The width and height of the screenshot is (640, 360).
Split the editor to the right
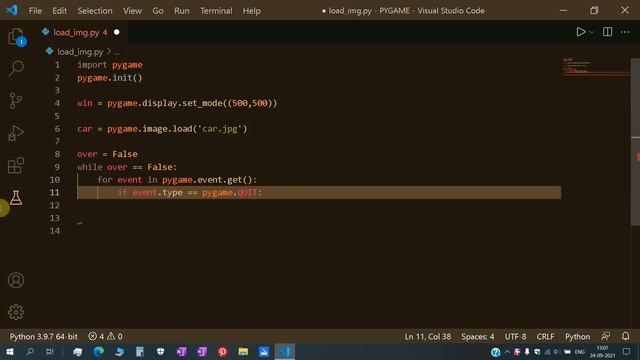pos(607,32)
